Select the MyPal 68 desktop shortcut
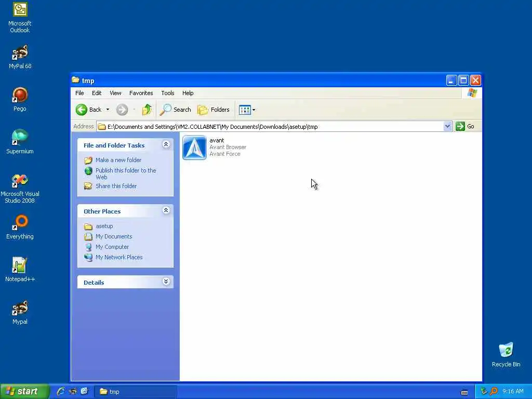532x399 pixels. 20,57
